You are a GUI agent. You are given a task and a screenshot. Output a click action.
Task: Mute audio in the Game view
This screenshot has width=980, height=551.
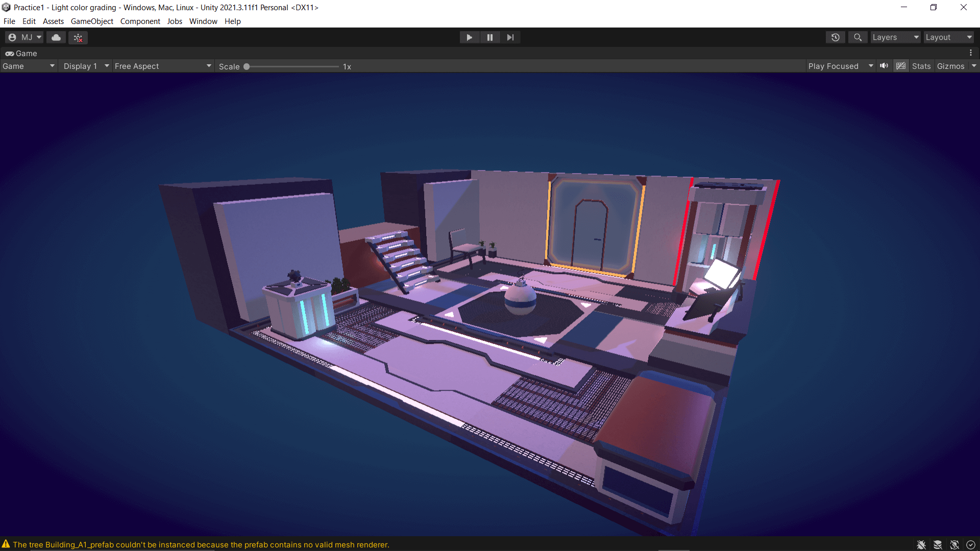(x=884, y=66)
